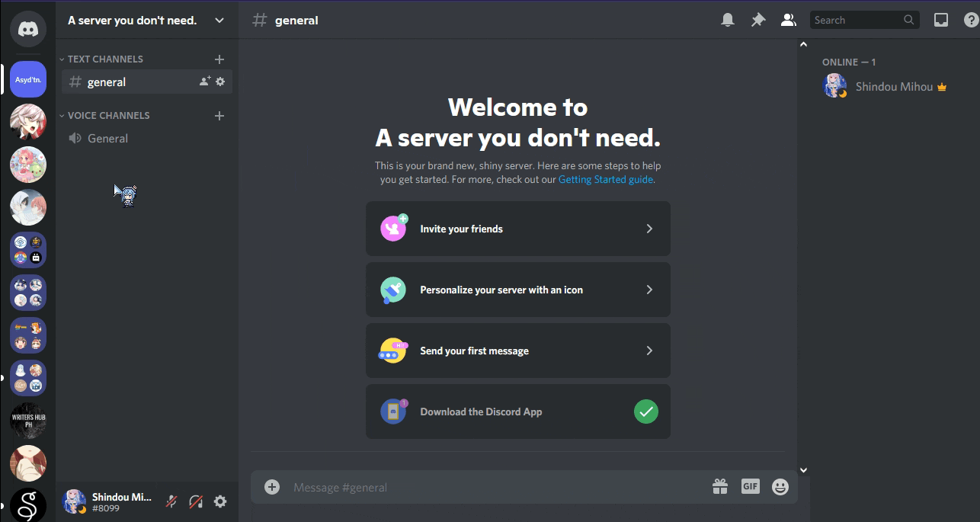Deafen audio with the headphone icon

pyautogui.click(x=195, y=501)
